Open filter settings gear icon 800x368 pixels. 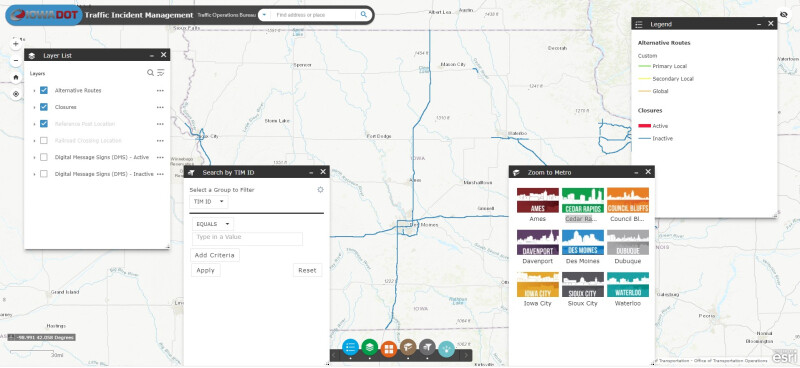320,189
